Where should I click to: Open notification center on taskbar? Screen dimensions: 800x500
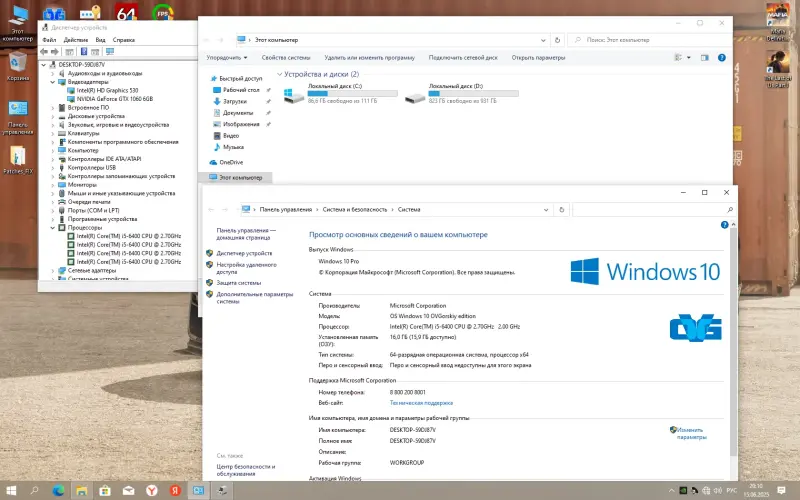pos(781,491)
